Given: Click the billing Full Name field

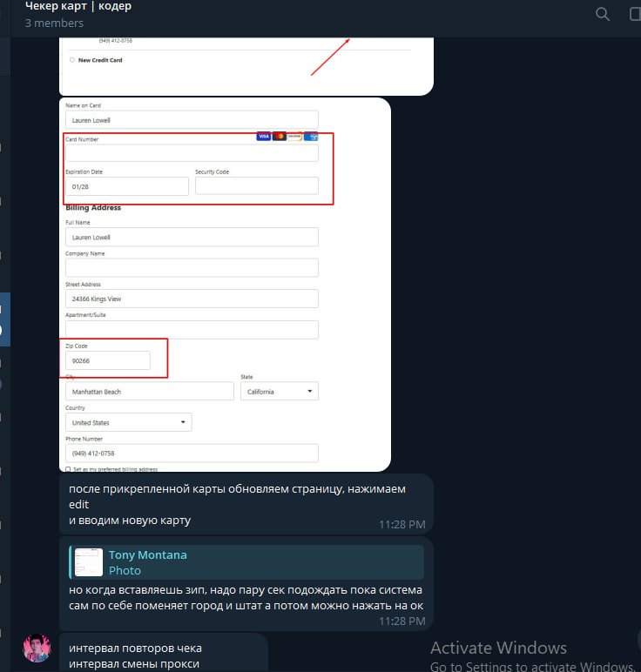Looking at the screenshot, I should coord(192,237).
